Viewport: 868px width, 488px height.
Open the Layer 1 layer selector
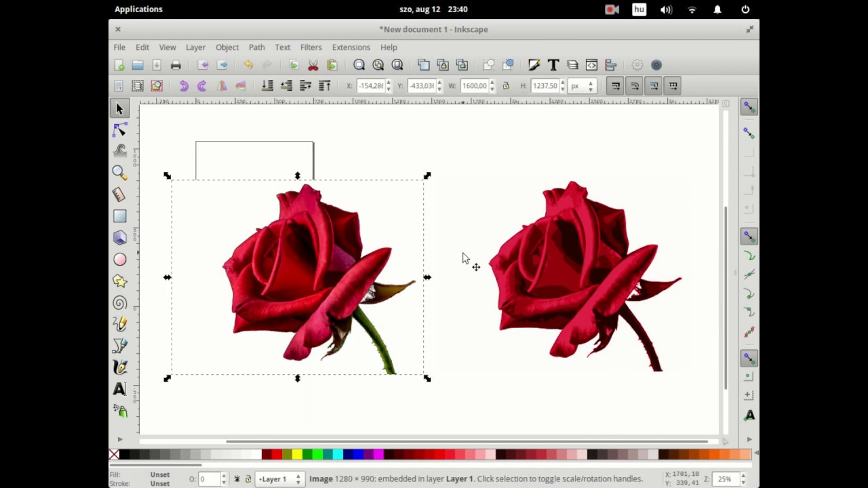[x=278, y=479]
